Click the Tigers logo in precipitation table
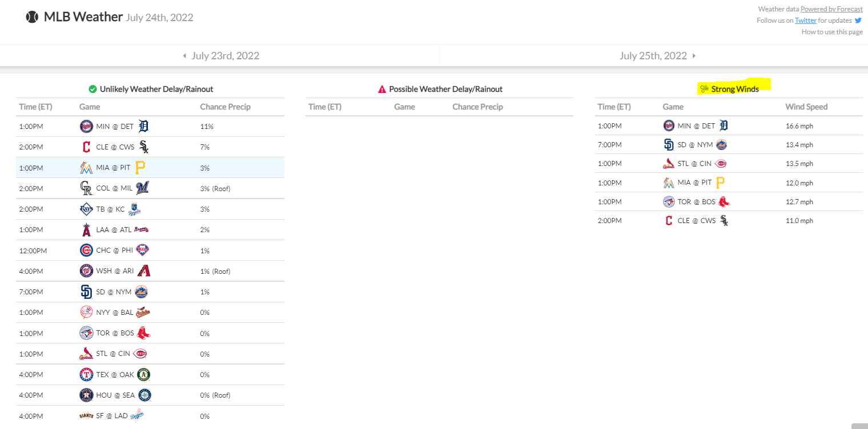The image size is (868, 429). click(143, 127)
